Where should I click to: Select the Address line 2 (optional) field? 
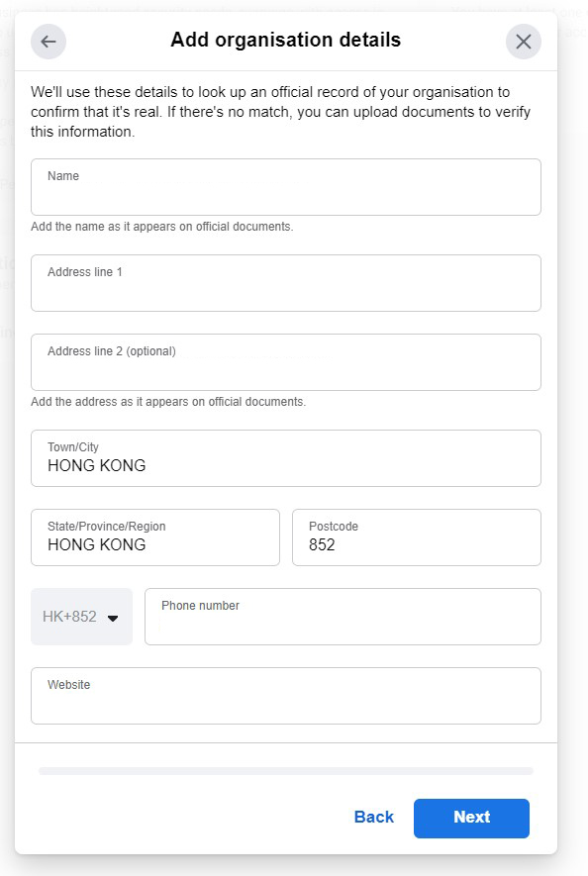(x=286, y=362)
